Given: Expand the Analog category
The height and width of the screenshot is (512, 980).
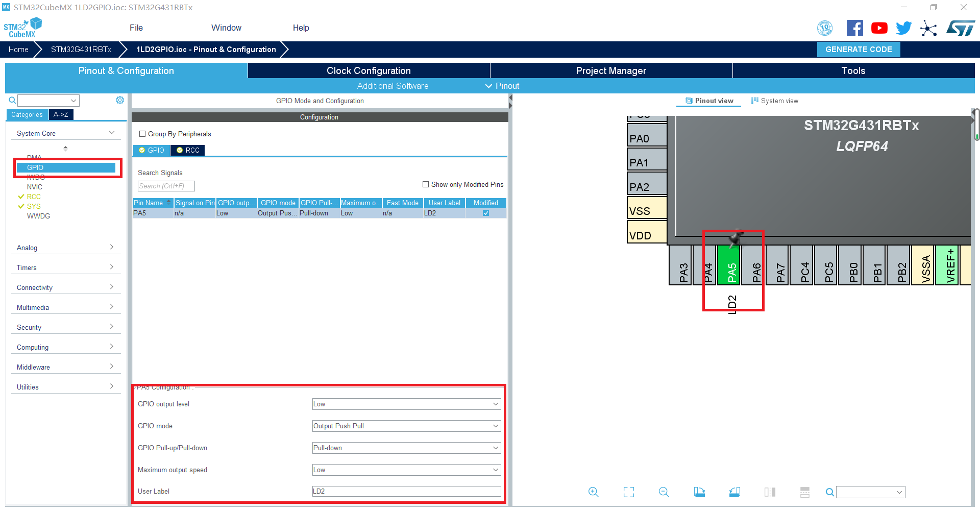Looking at the screenshot, I should (x=66, y=248).
